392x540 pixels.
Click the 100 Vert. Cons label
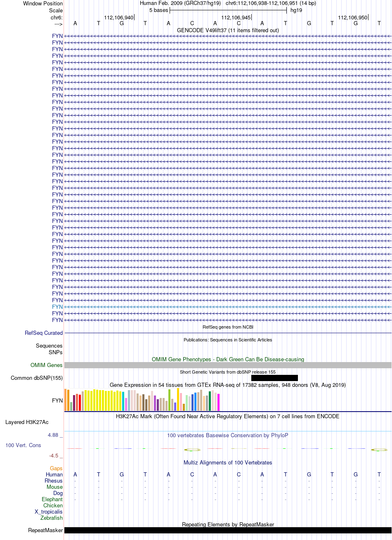[x=23, y=445]
